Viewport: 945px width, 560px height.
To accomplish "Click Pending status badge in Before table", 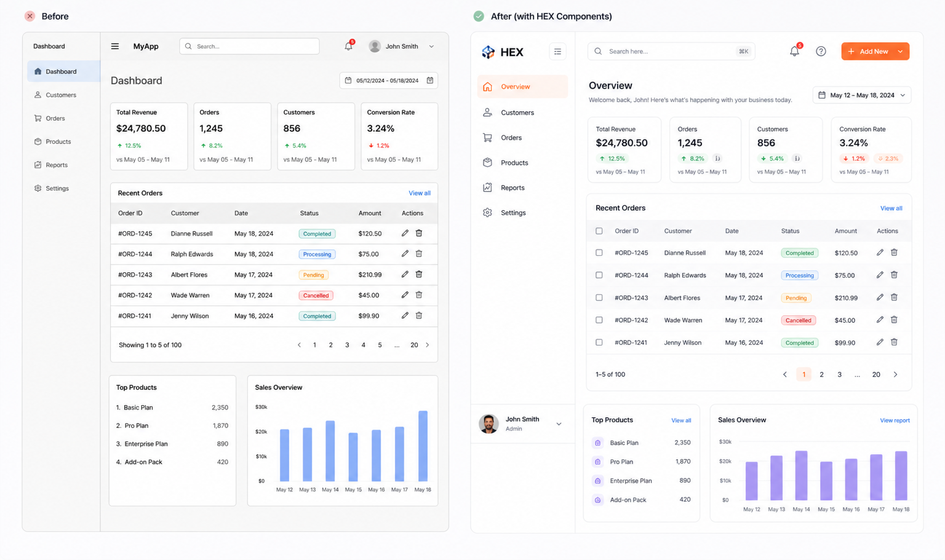I will click(313, 275).
